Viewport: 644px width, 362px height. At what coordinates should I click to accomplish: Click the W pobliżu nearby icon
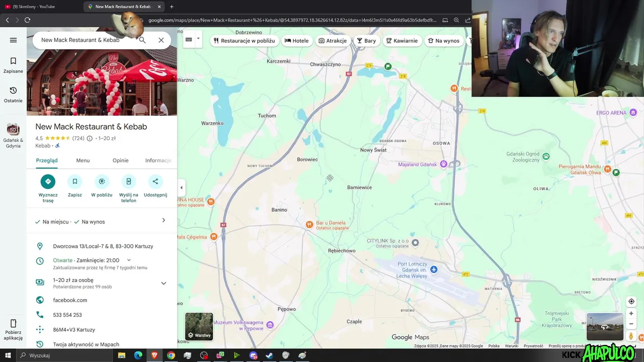(102, 182)
